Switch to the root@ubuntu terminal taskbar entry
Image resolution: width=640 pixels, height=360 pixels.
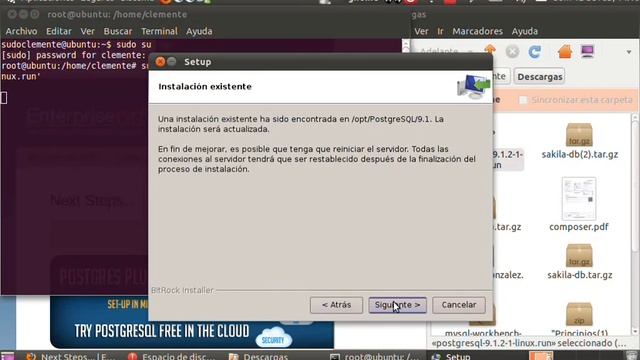click(375, 356)
